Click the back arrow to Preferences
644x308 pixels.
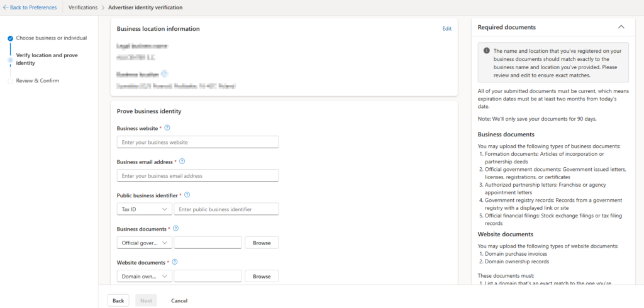coord(6,8)
